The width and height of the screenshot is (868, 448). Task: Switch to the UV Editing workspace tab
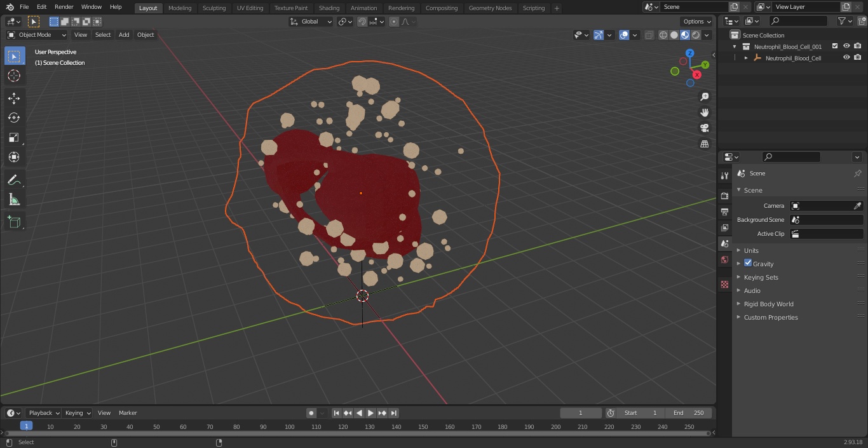point(250,8)
